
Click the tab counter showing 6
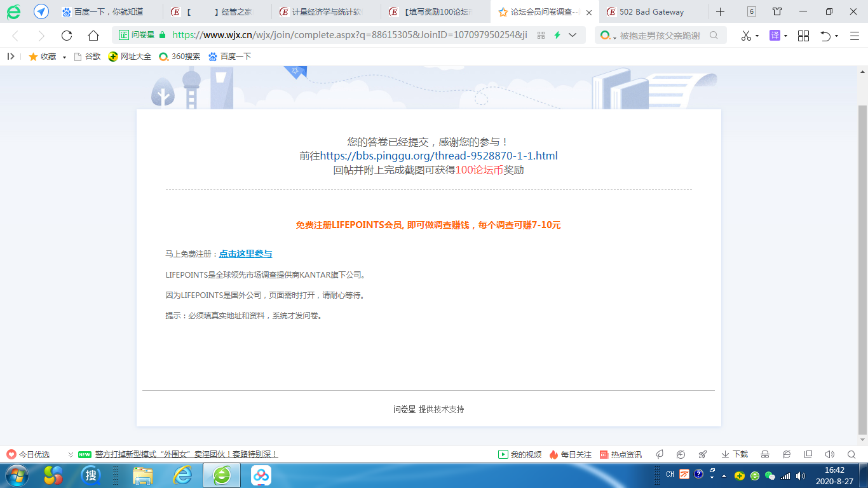[x=752, y=11]
